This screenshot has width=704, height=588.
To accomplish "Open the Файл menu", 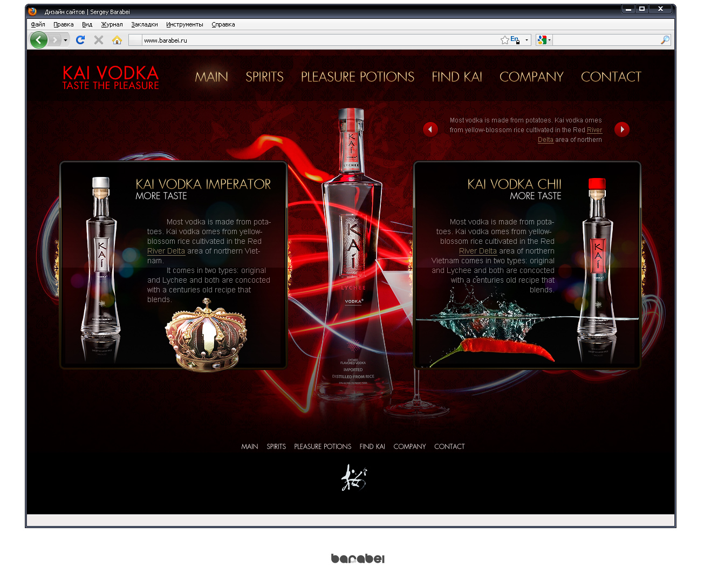I will coord(38,24).
